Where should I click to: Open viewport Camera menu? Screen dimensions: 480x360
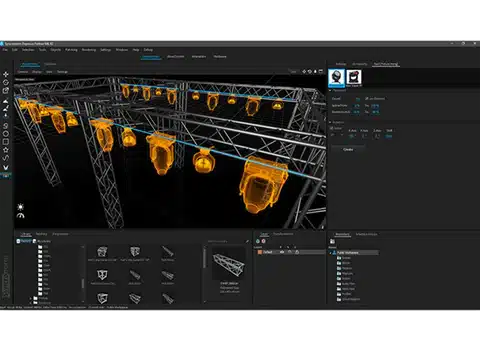tap(23, 72)
